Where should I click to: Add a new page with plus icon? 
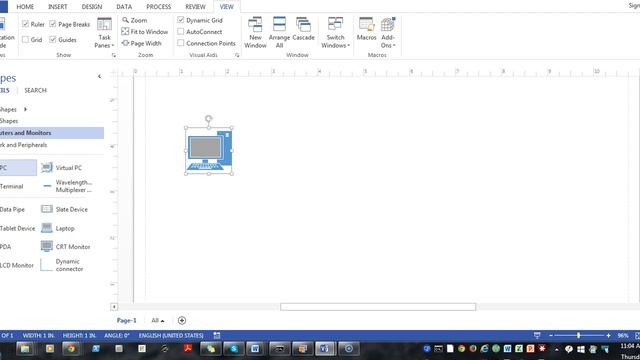point(182,320)
